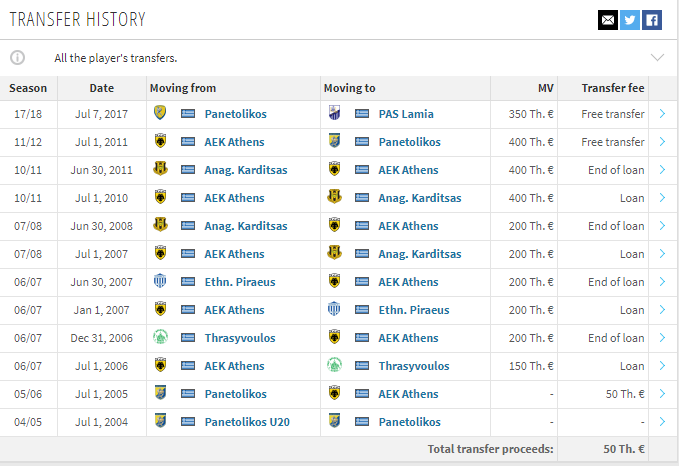Click Greek flag beside Panetolikos U20
The image size is (679, 466).
188,421
